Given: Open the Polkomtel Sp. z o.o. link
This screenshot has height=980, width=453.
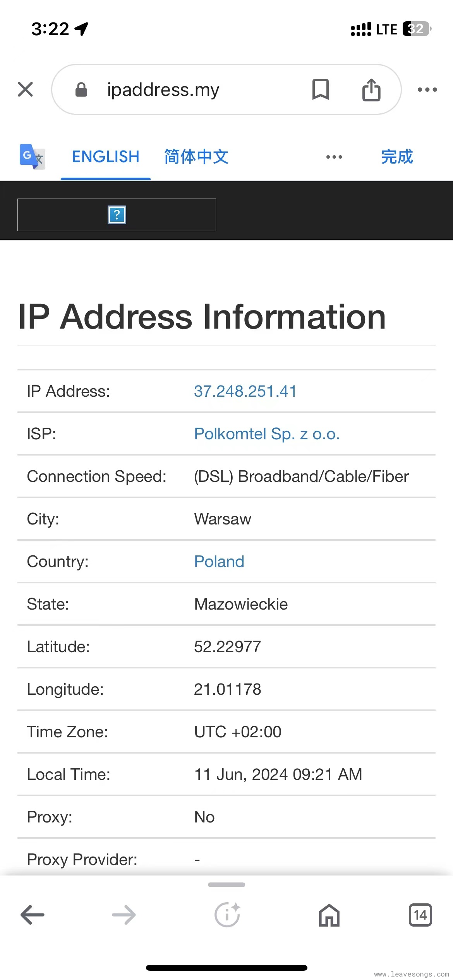Looking at the screenshot, I should [267, 434].
